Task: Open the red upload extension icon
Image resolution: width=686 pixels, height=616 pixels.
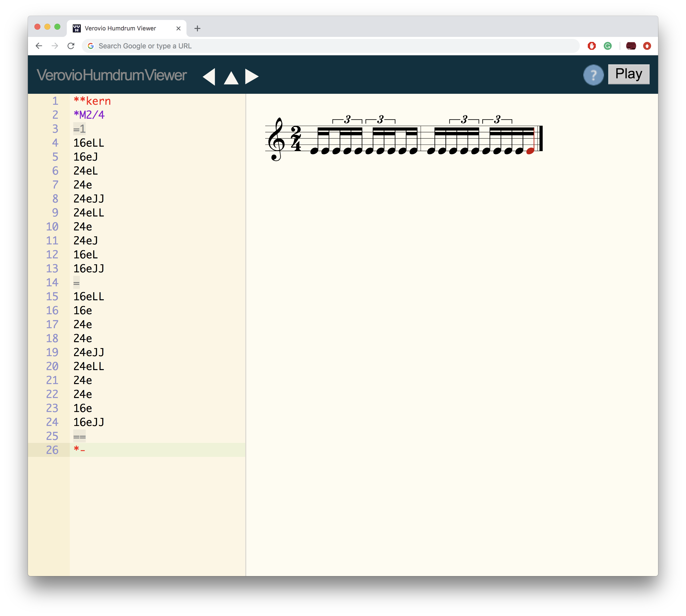Action: [x=647, y=46]
